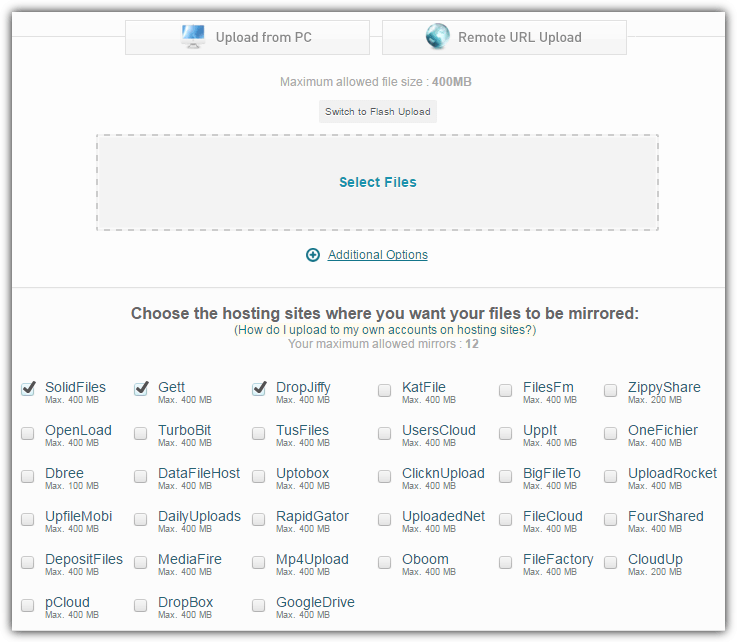Tick the TusFiles checkbox
The image size is (737, 642).
(x=259, y=433)
